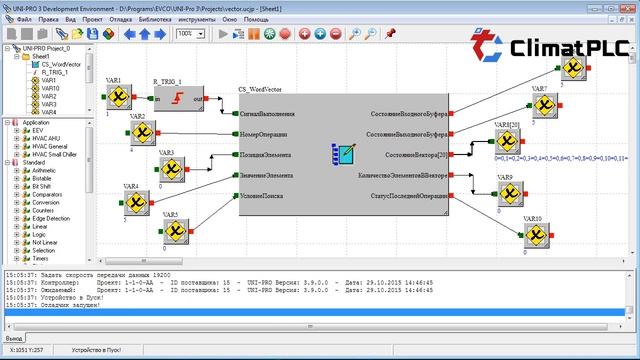Select the VAR7 block on canvas

point(545,105)
